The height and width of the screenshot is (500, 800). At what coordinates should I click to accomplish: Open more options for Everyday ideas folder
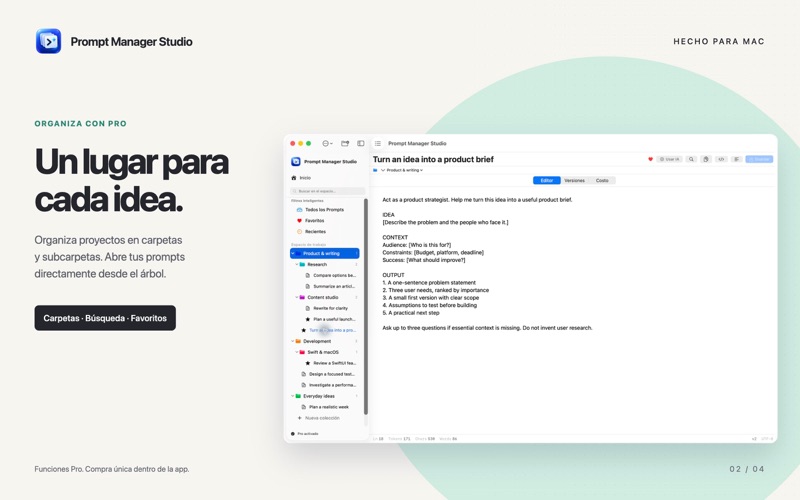pos(356,396)
